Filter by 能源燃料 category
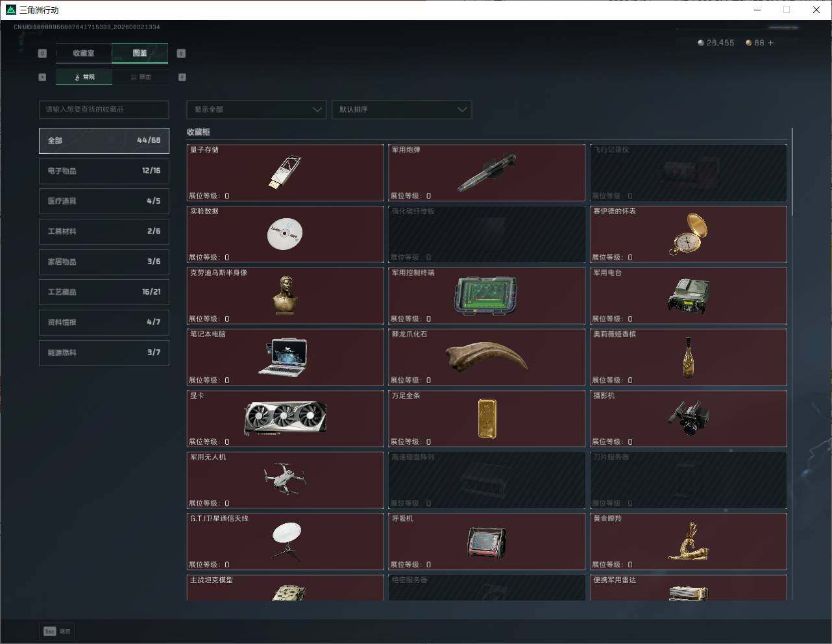Viewport: 832px width, 644px height. click(x=104, y=353)
